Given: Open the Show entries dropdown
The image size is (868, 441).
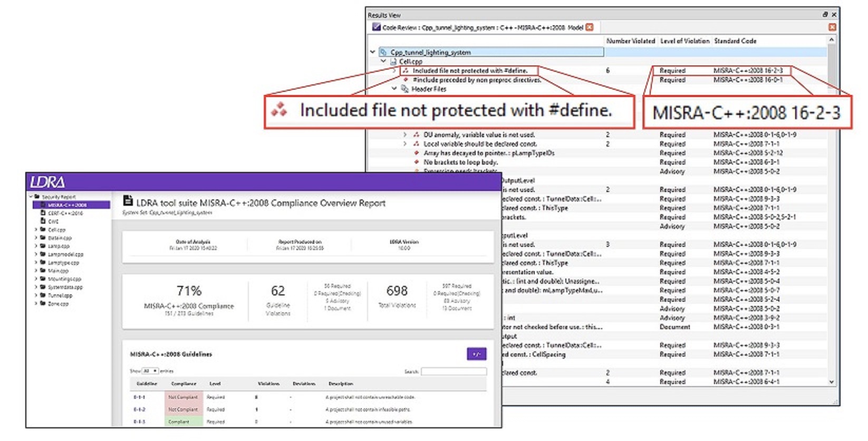Looking at the screenshot, I should (150, 371).
